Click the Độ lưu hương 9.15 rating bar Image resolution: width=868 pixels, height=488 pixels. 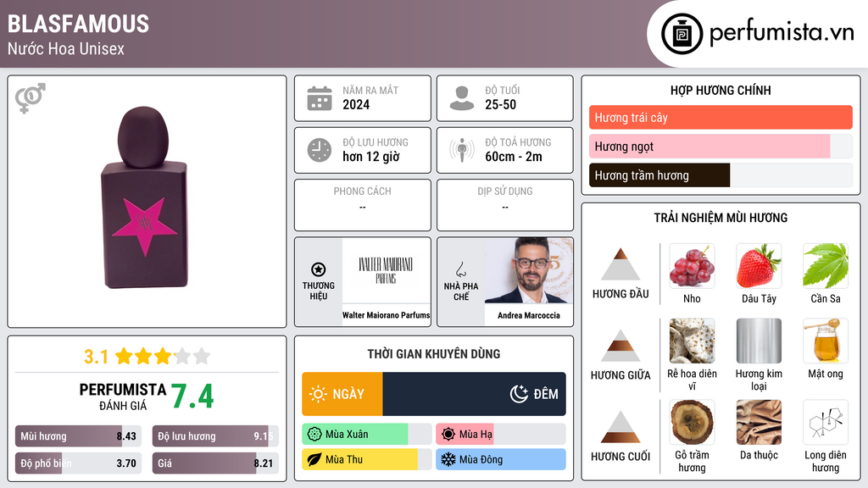click(215, 436)
